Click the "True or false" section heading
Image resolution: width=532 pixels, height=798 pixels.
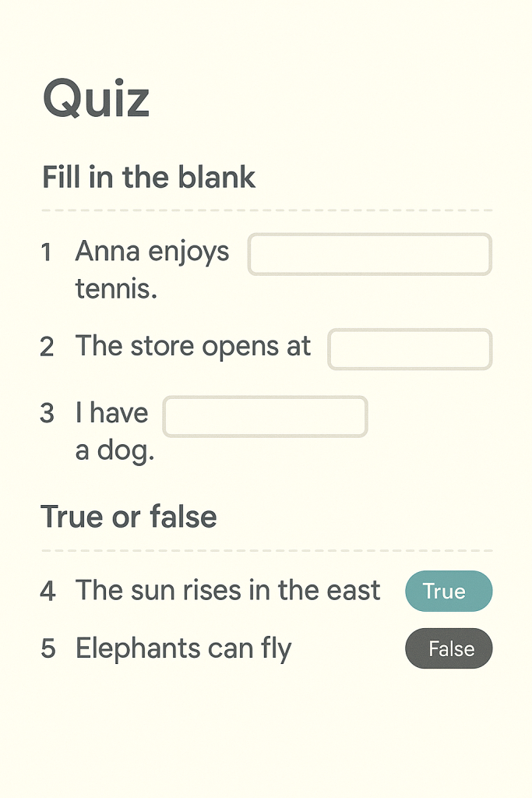(129, 517)
